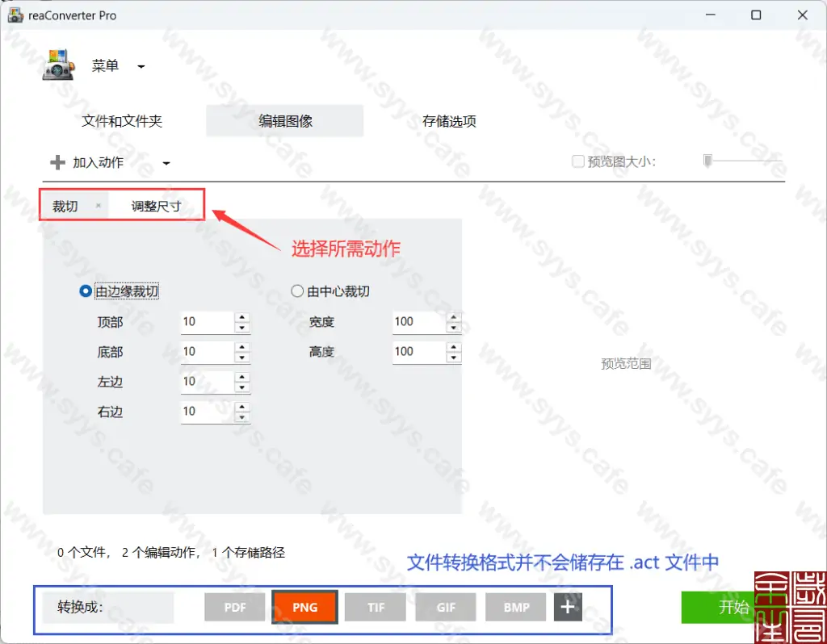
Task: Click the plus icon beside 加入动作
Action: point(57,161)
